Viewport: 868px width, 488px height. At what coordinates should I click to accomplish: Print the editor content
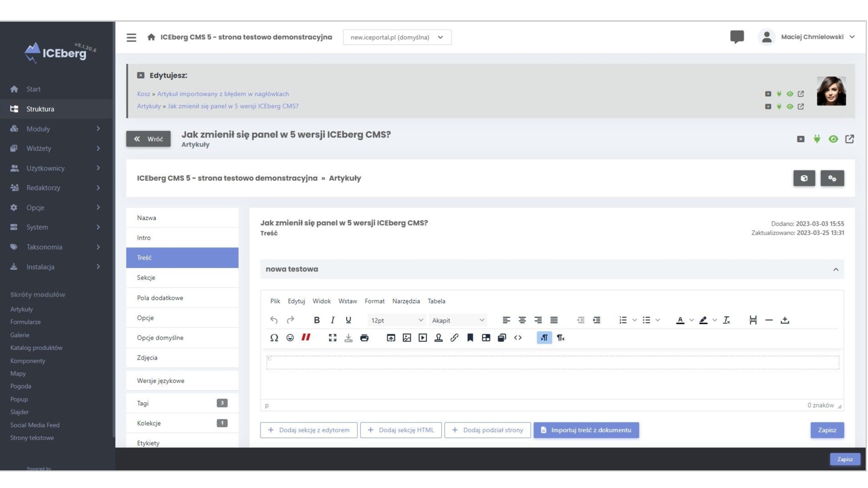(364, 338)
